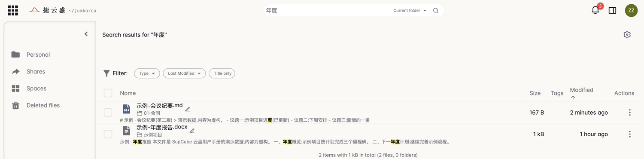
Task: Open file 示例-会议纪要.md
Action: (x=160, y=106)
